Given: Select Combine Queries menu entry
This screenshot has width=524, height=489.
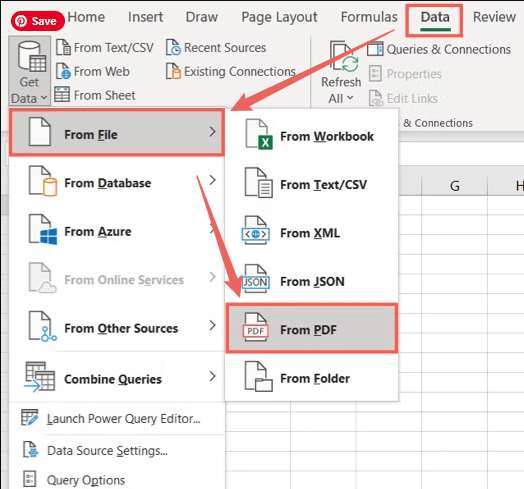Looking at the screenshot, I should click(117, 378).
